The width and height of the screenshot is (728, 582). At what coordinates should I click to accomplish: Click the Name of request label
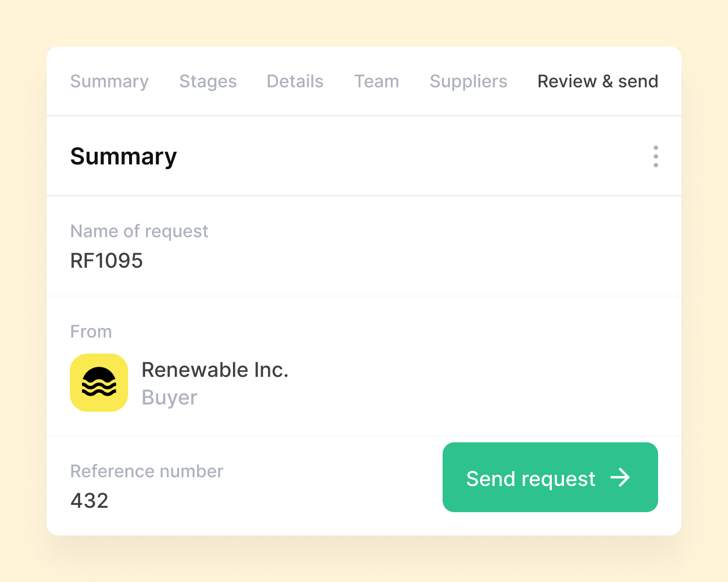139,231
